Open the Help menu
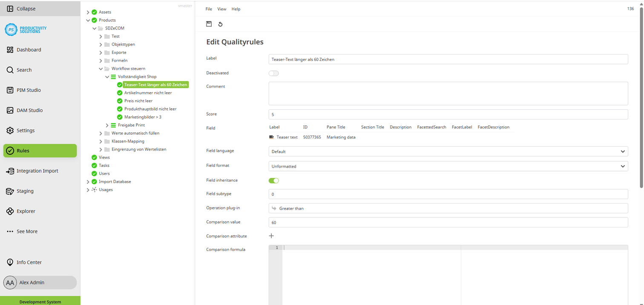The width and height of the screenshot is (644, 305). [236, 9]
